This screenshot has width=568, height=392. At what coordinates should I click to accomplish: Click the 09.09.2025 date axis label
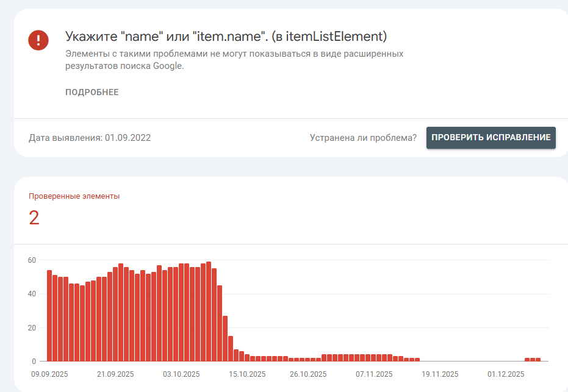(x=50, y=374)
